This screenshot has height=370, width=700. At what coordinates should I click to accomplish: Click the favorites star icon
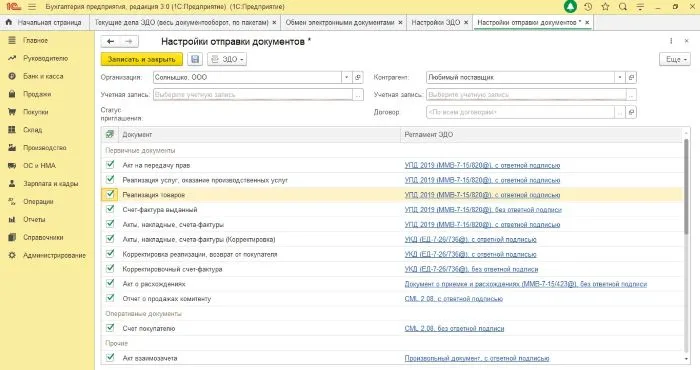[605, 7]
